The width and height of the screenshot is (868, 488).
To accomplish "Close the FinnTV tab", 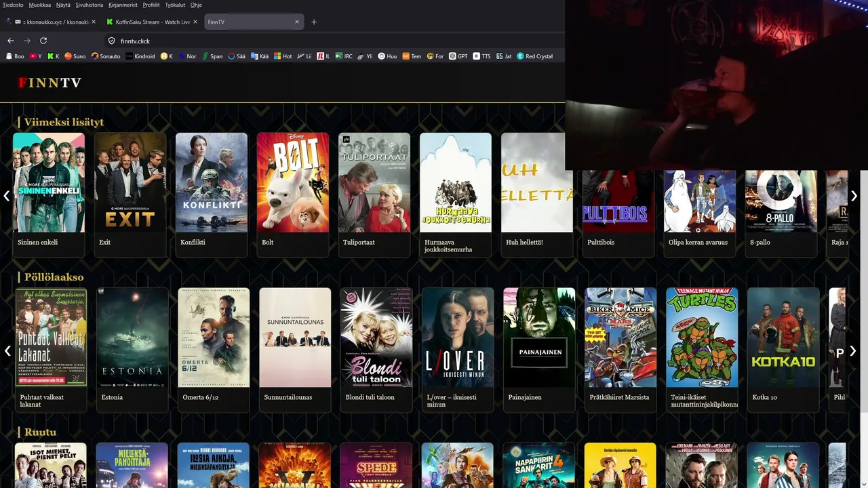I will point(296,22).
